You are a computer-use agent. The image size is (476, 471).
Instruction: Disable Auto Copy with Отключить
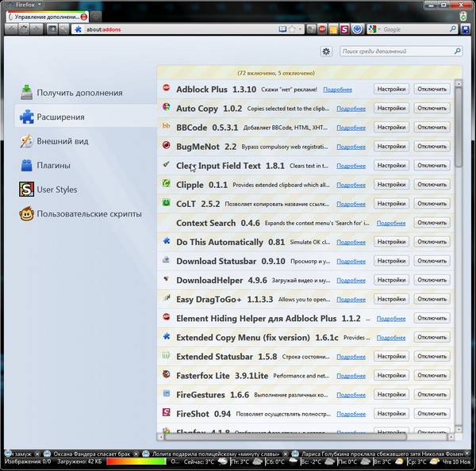pos(432,109)
